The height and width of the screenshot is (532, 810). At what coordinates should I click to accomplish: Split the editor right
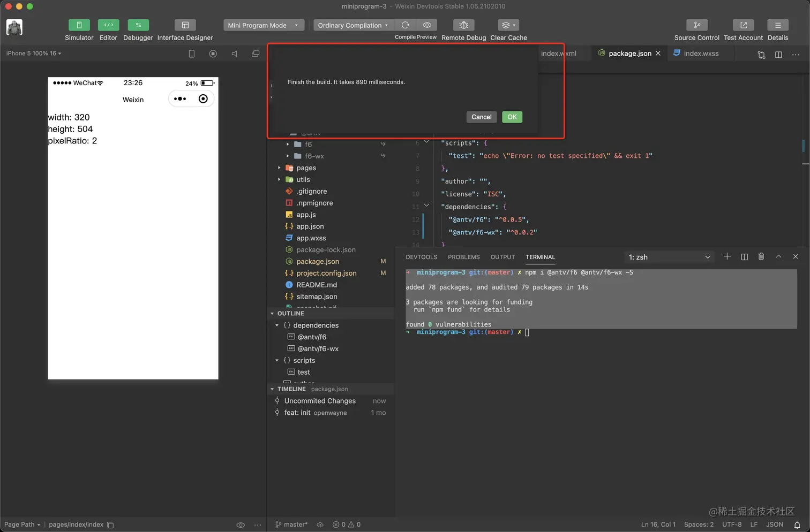(x=778, y=55)
